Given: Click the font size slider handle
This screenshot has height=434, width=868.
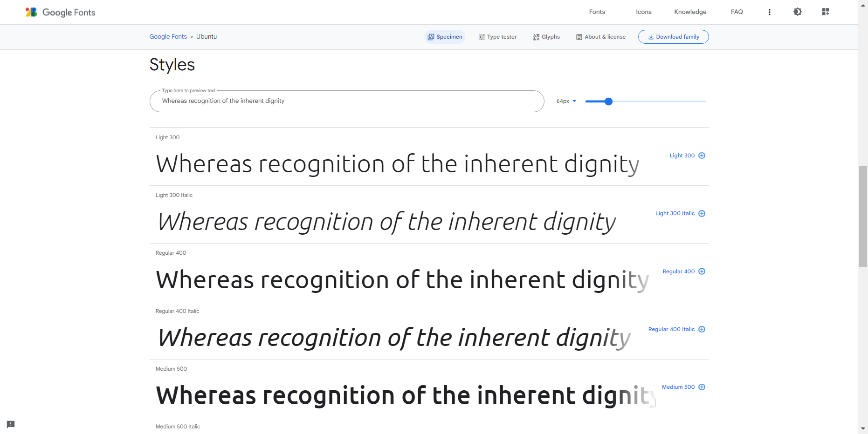Looking at the screenshot, I should click(x=608, y=101).
